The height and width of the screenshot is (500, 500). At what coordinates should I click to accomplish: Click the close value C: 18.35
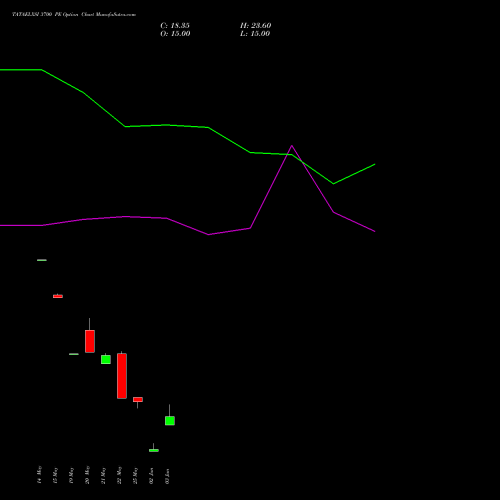(175, 26)
